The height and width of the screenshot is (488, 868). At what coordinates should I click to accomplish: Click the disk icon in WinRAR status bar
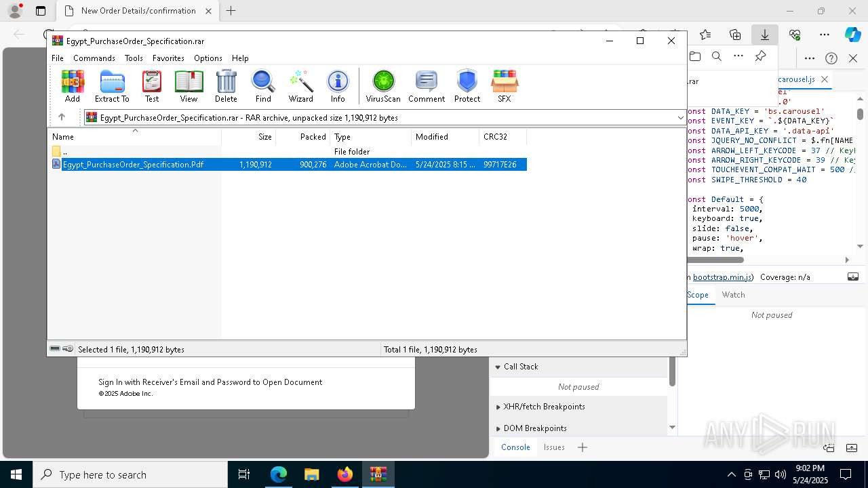click(x=55, y=349)
